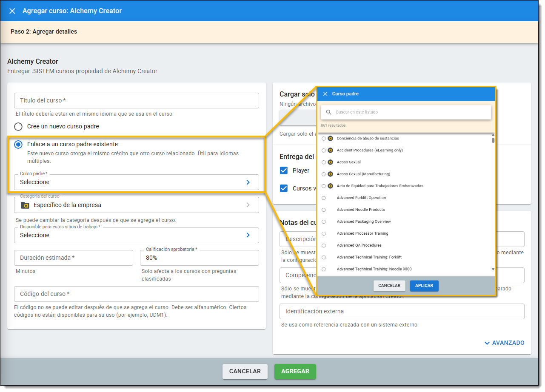Click the badge icon beside Conciencia de abuso de sustancias
The image size is (545, 392).
[330, 139]
